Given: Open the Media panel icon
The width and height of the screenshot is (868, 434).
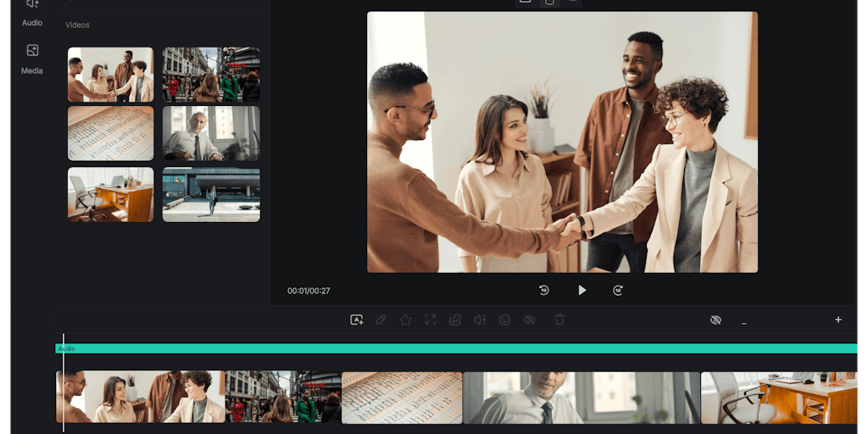Looking at the screenshot, I should [x=33, y=50].
